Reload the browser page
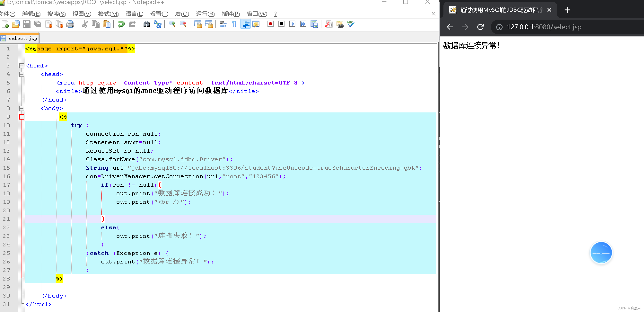 point(480,27)
